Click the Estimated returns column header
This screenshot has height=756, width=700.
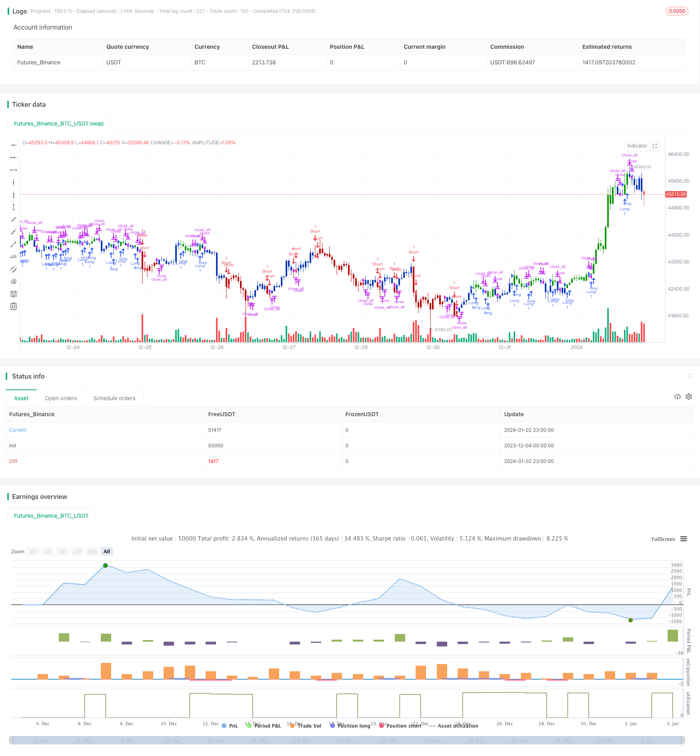(607, 47)
